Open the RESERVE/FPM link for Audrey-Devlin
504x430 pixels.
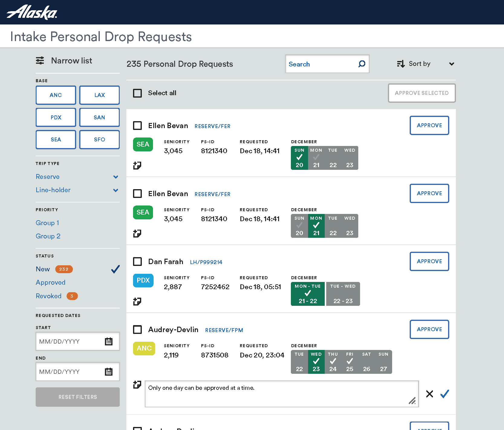(x=224, y=330)
